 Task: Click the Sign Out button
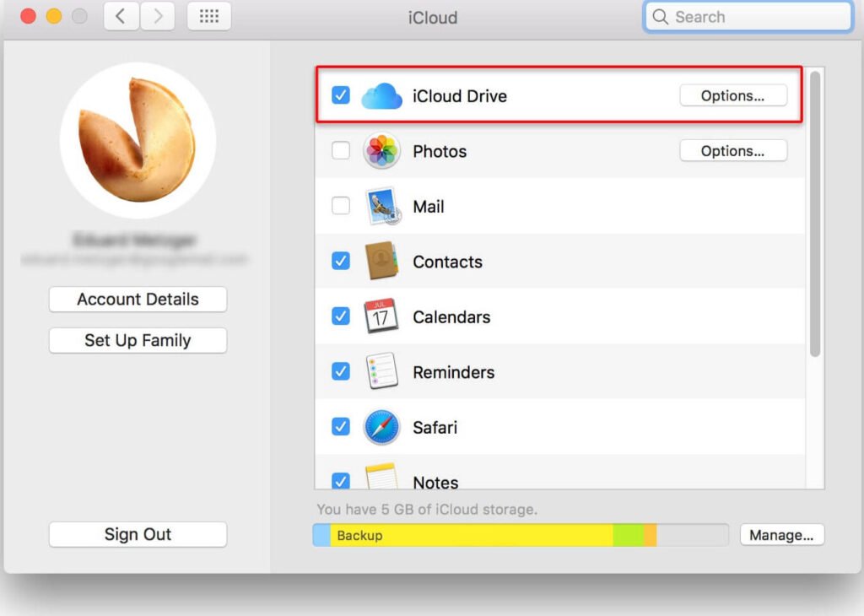(138, 534)
